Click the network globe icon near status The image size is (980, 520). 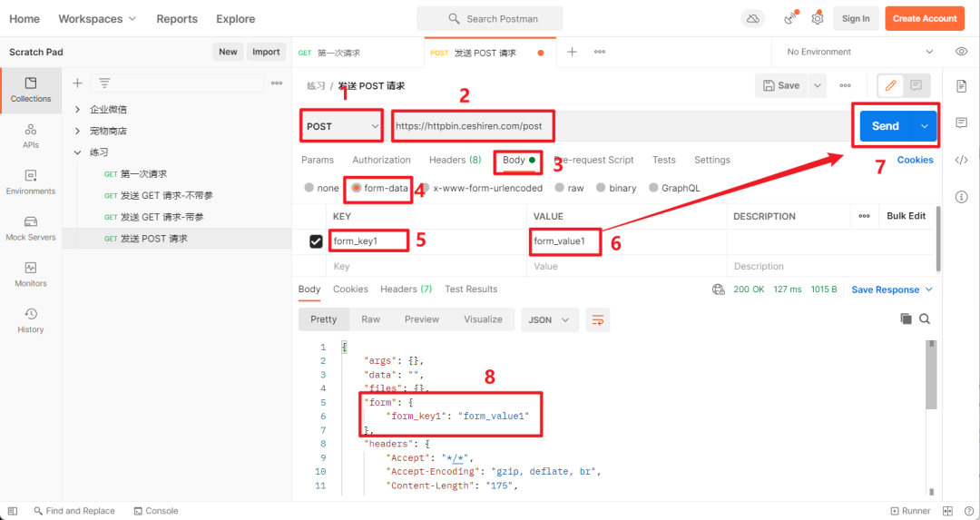point(718,289)
